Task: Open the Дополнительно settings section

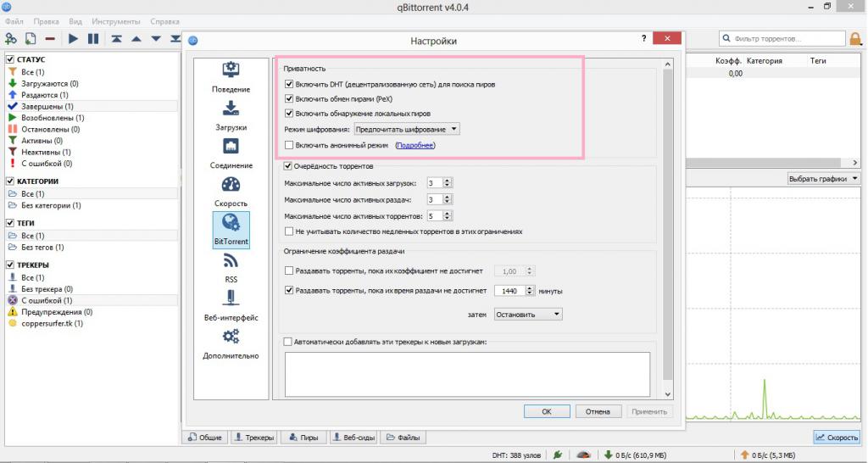Action: [231, 344]
